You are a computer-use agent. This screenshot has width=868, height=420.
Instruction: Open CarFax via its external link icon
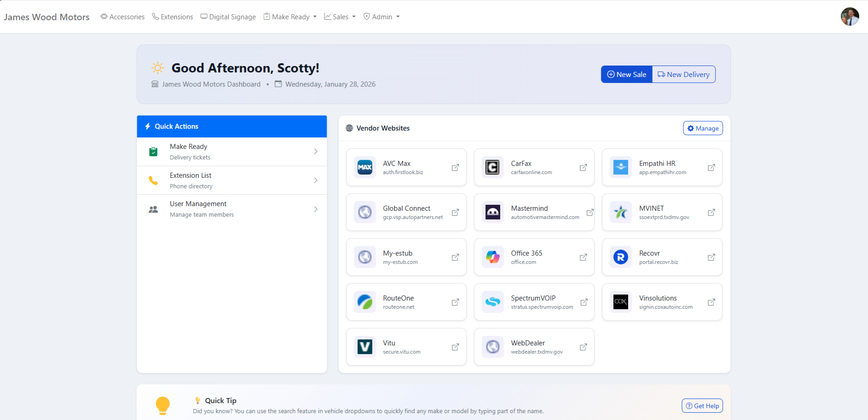[x=583, y=167]
